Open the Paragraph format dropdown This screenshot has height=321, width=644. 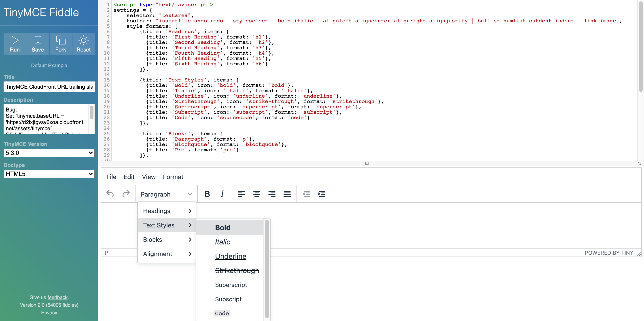click(166, 194)
